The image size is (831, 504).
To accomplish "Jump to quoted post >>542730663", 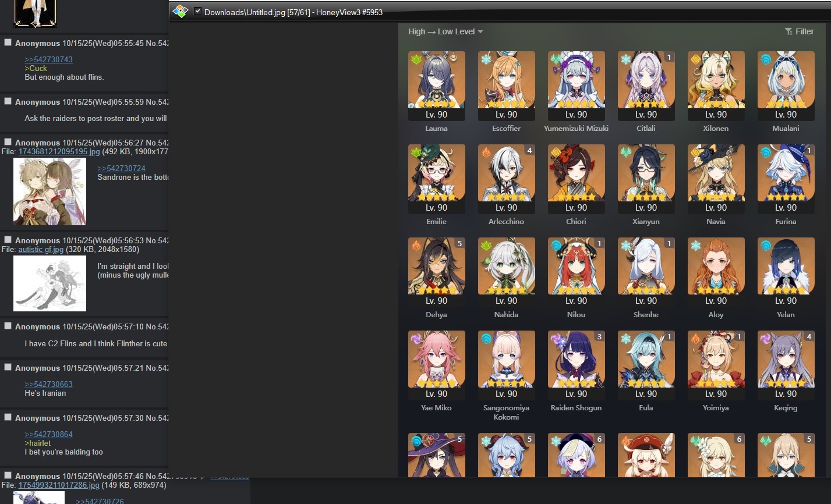I will click(48, 384).
